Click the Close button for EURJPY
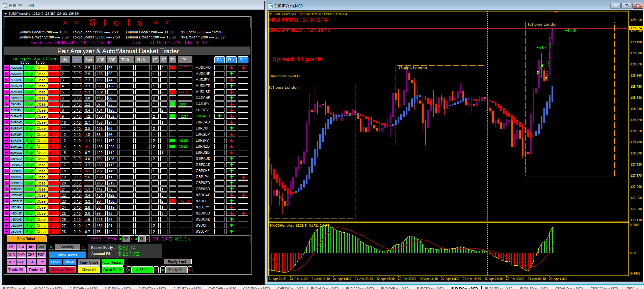 41,141
